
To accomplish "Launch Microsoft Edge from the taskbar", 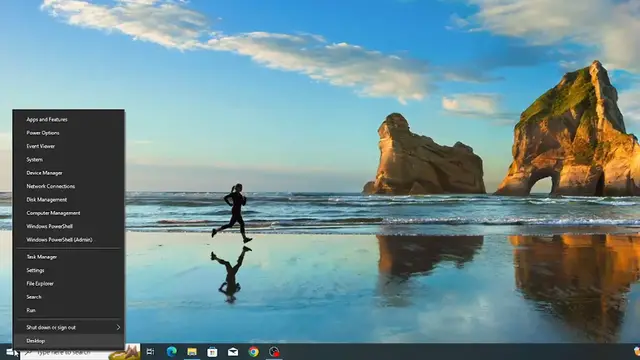I will tap(171, 352).
